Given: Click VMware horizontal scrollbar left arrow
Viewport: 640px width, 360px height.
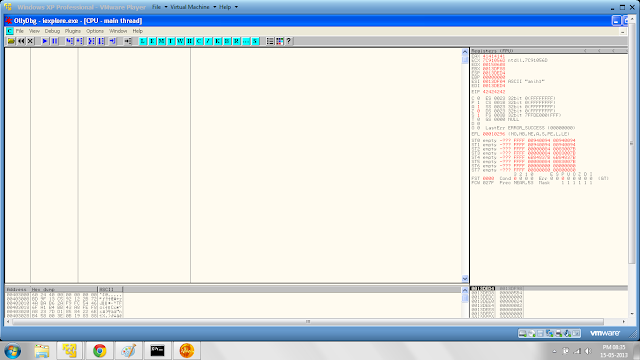Looking at the screenshot, I should (8, 322).
